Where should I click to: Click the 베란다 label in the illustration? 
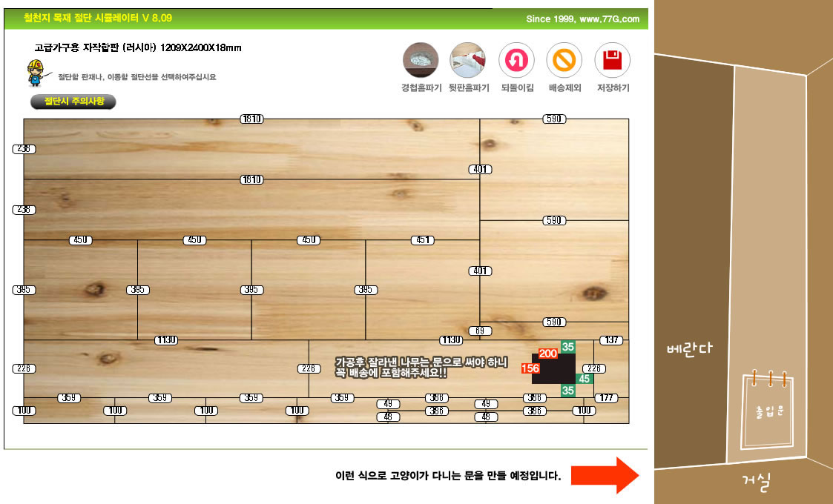click(689, 348)
